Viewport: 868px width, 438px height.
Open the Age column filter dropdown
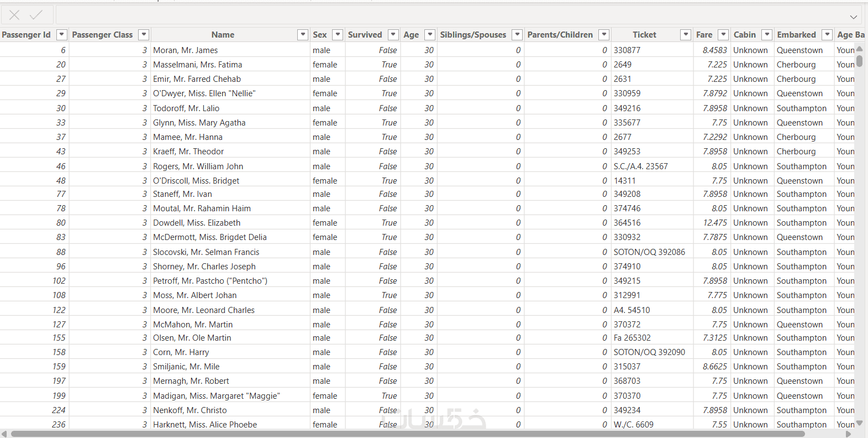coord(430,35)
